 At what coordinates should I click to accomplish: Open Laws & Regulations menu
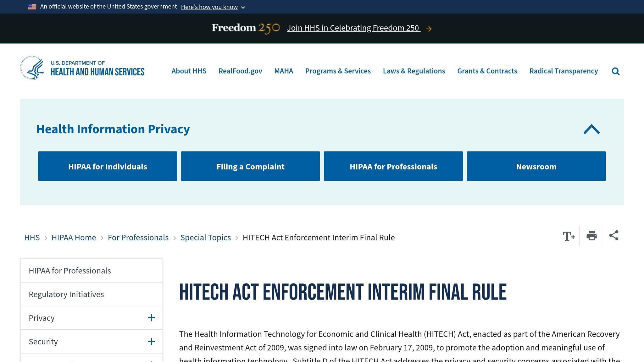point(414,71)
